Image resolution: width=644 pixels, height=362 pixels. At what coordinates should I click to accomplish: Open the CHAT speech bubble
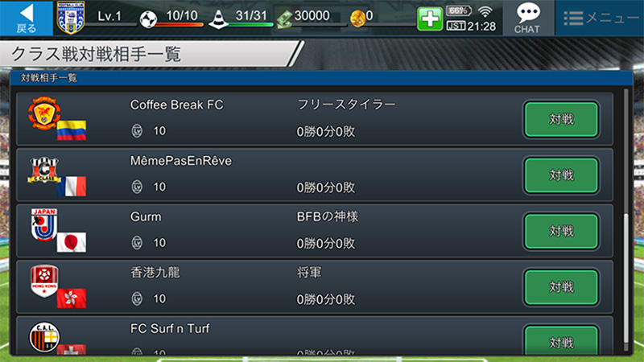tap(527, 18)
